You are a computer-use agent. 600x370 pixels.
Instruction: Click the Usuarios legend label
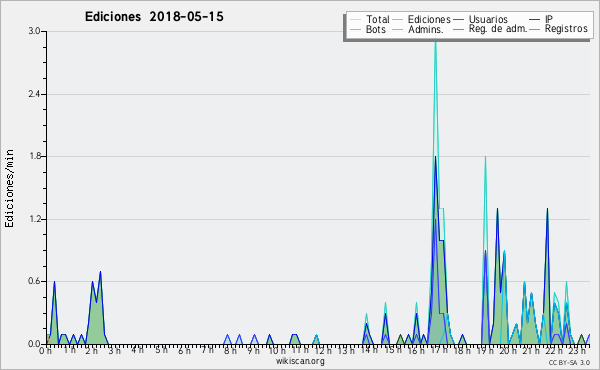tap(488, 19)
